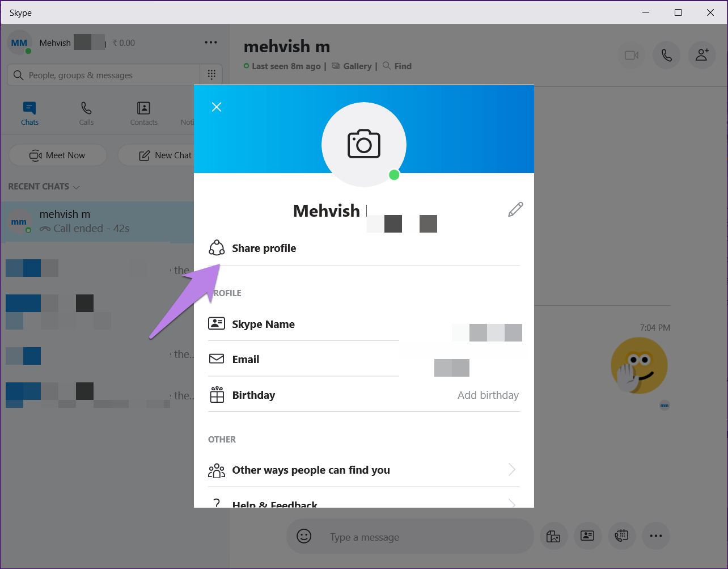Open the mehvish m recent chat
728x569 pixels.
pos(97,222)
